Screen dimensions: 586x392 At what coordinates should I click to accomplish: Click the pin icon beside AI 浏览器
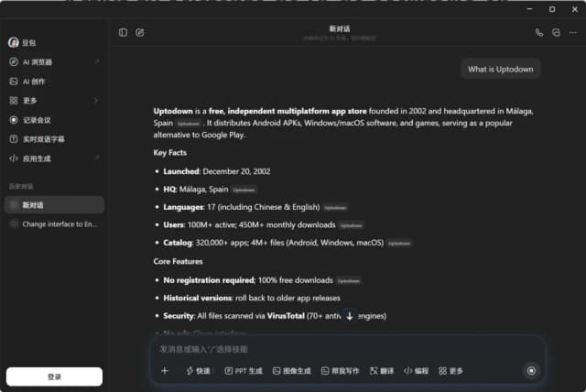(97, 61)
